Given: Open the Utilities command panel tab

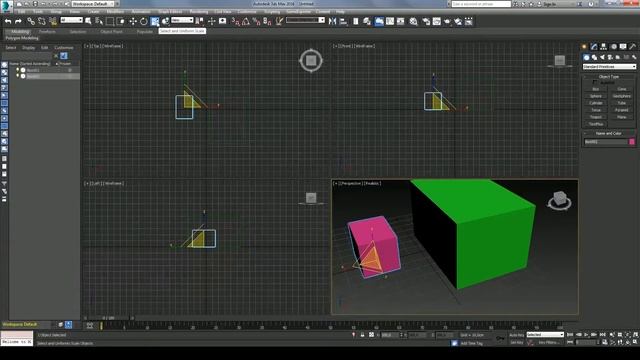Looking at the screenshot, I should pyautogui.click(x=632, y=47).
